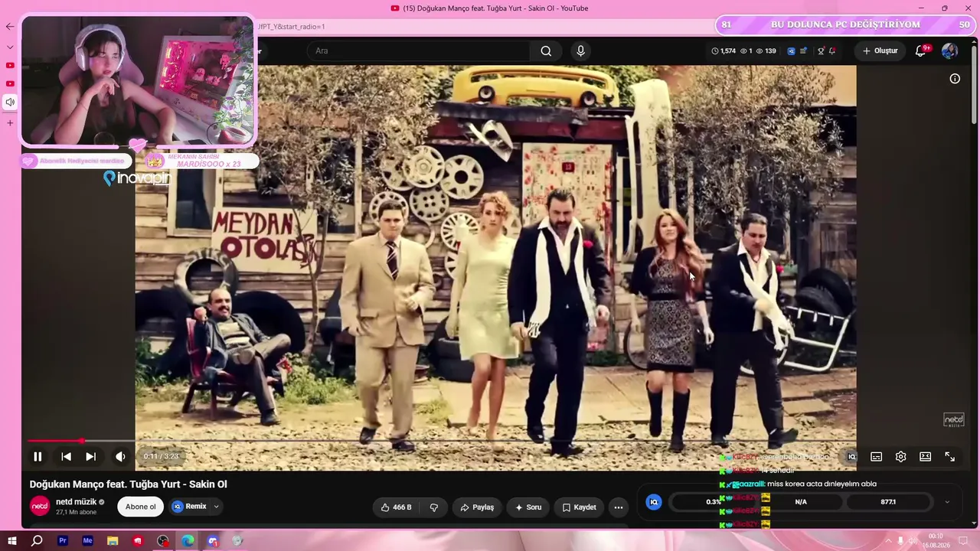Click the small vidIQ alert bell icon
Screen dimensions: 980x551
[x=832, y=51]
